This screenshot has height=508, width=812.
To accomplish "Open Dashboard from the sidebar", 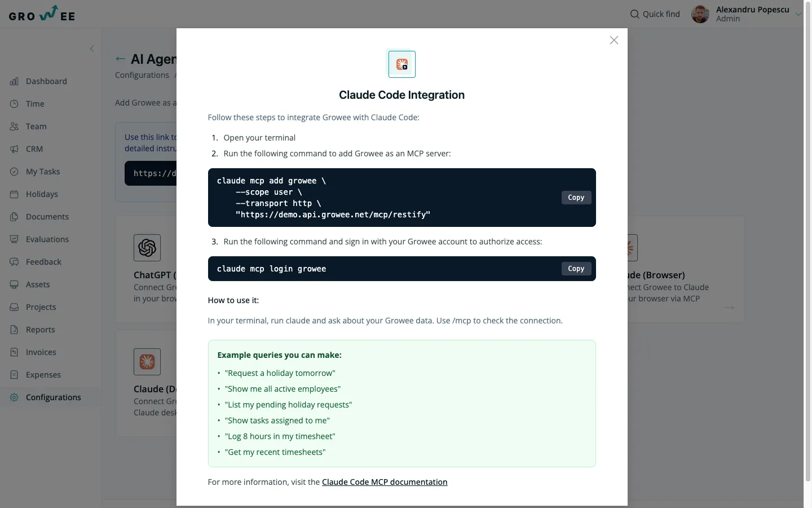I will pos(46,81).
